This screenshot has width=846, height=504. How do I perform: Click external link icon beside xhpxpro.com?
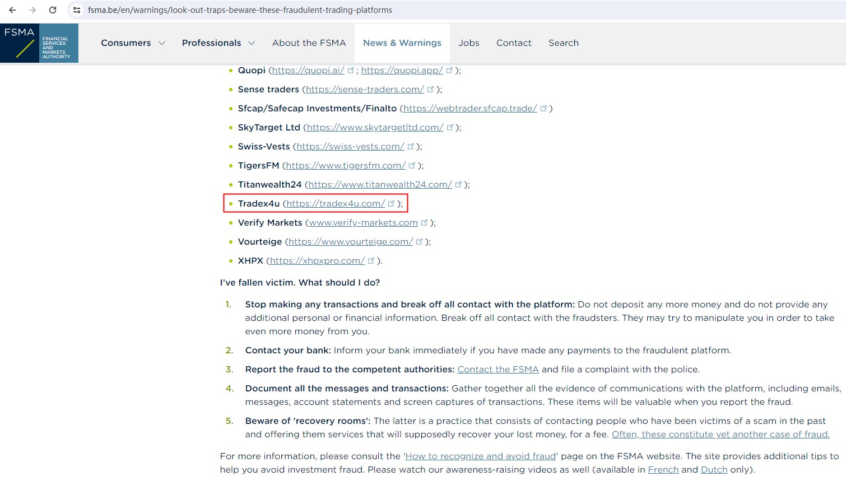click(x=371, y=260)
